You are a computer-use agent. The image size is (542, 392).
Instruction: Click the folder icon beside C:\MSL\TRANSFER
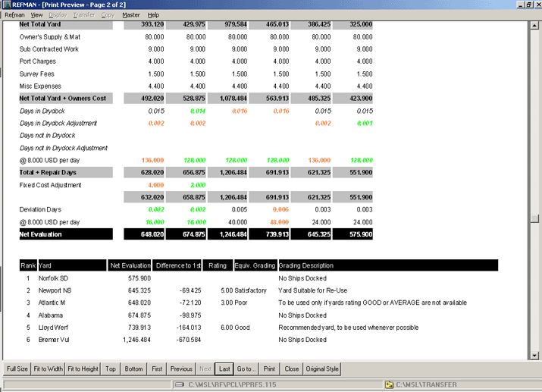click(389, 384)
